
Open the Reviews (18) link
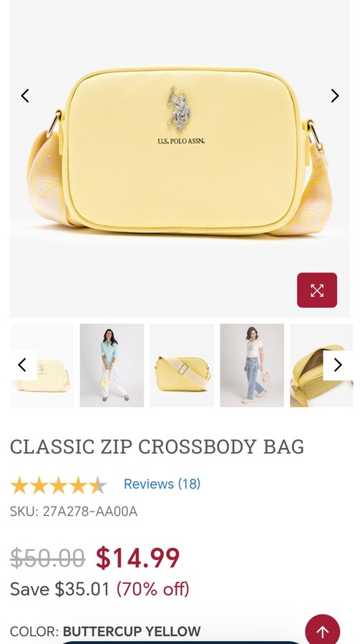tap(162, 484)
